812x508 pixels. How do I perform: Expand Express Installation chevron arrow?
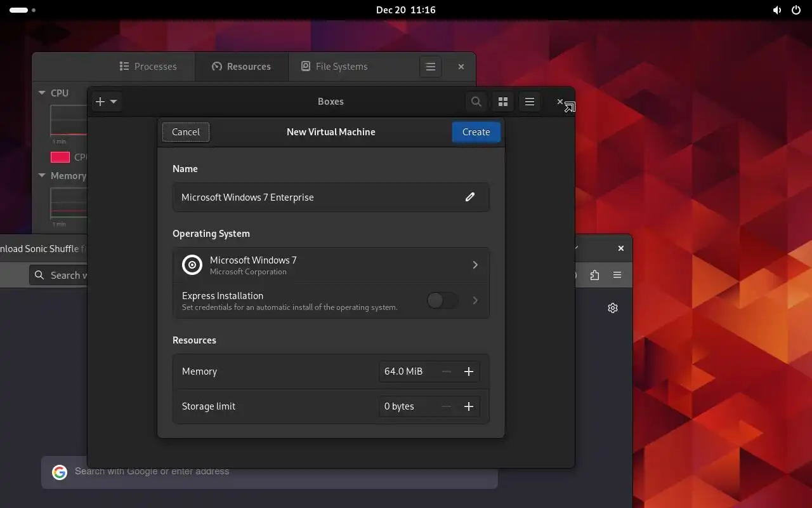pyautogui.click(x=475, y=300)
